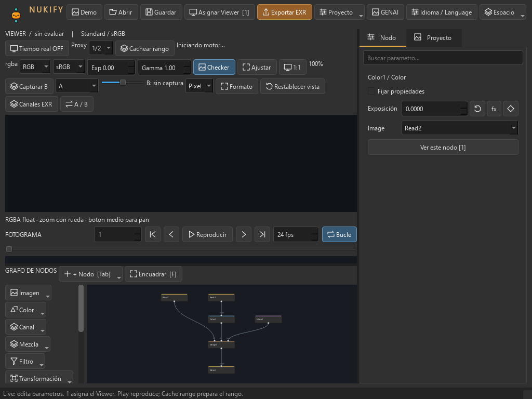Export with the Exportar EXR button
Image resolution: width=532 pixels, height=399 pixels.
(284, 12)
